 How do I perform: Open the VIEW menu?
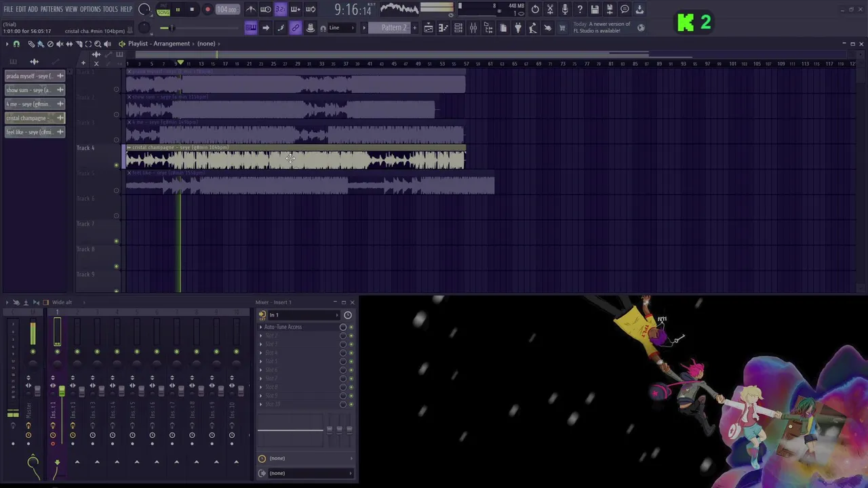coord(71,9)
